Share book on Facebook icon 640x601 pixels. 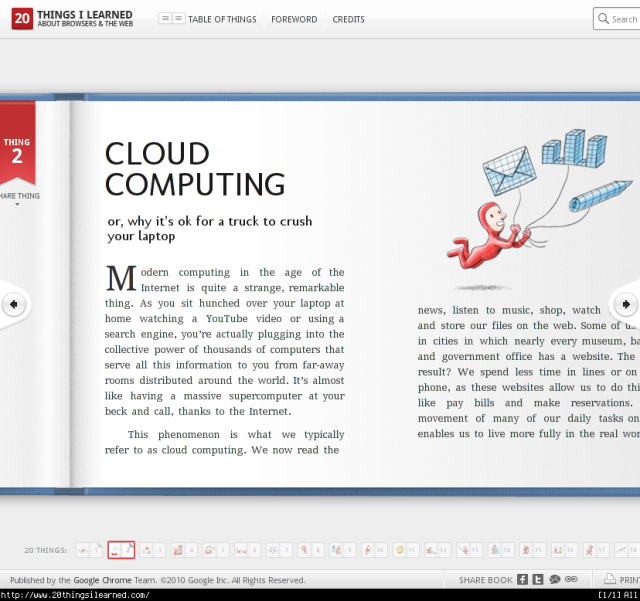tap(522, 579)
